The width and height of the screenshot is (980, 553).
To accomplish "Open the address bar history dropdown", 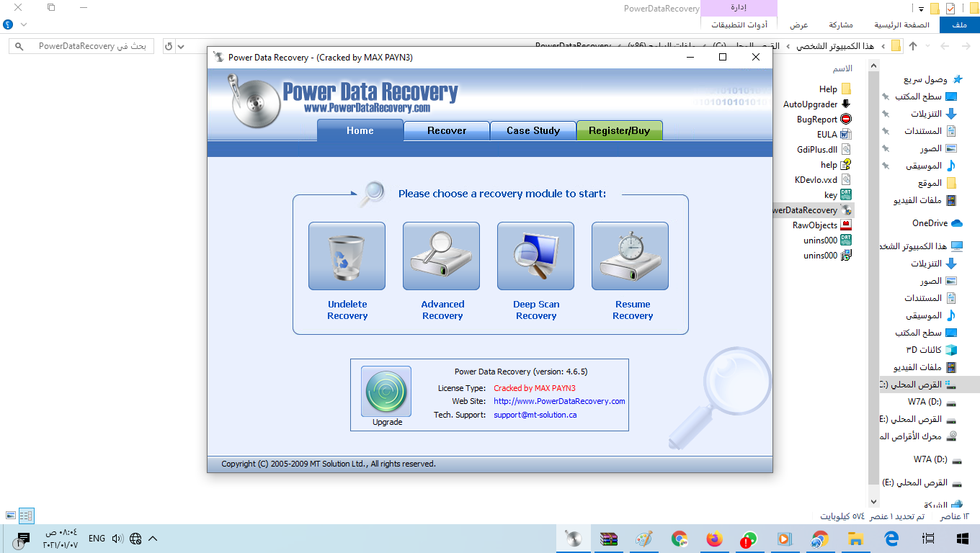I will (x=181, y=46).
